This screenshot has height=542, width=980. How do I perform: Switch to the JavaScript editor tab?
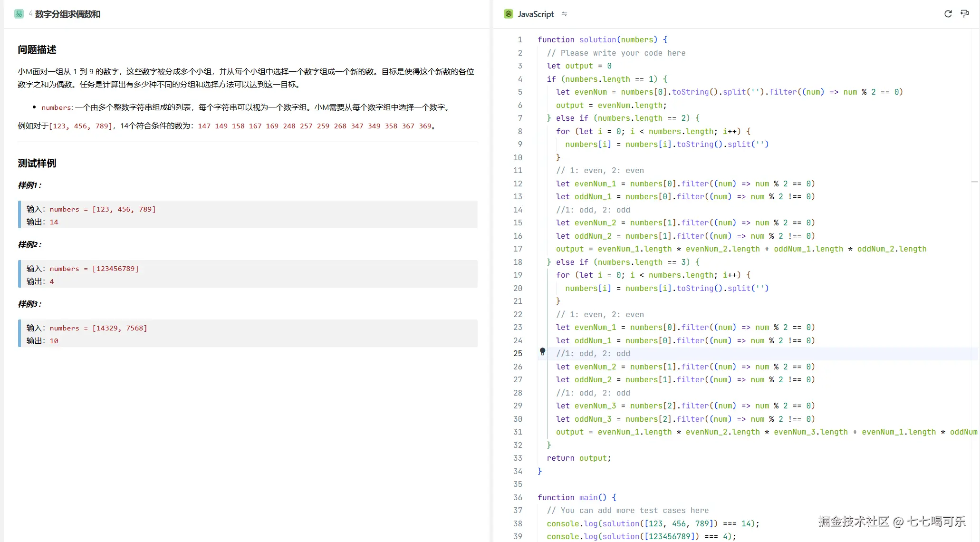point(536,14)
